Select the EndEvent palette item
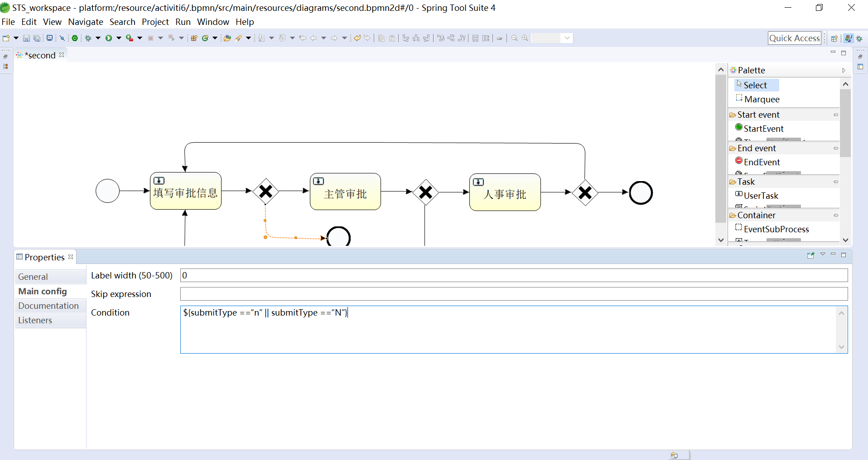 coord(757,162)
